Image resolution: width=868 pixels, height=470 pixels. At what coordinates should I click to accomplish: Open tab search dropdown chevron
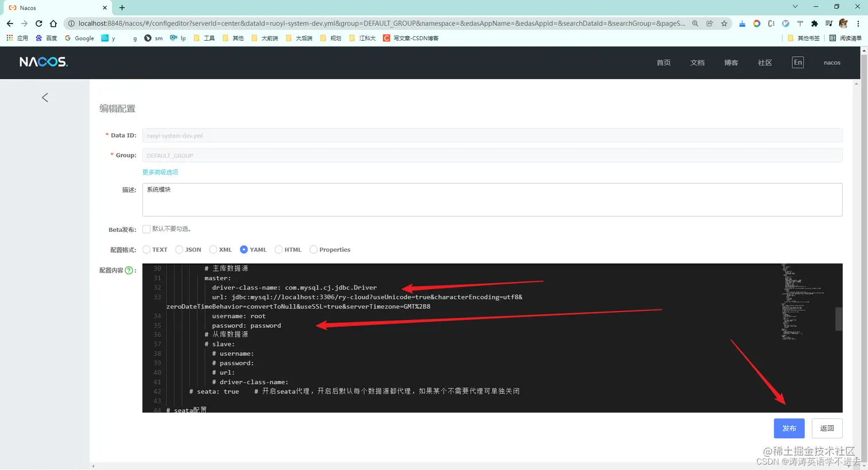[795, 6]
